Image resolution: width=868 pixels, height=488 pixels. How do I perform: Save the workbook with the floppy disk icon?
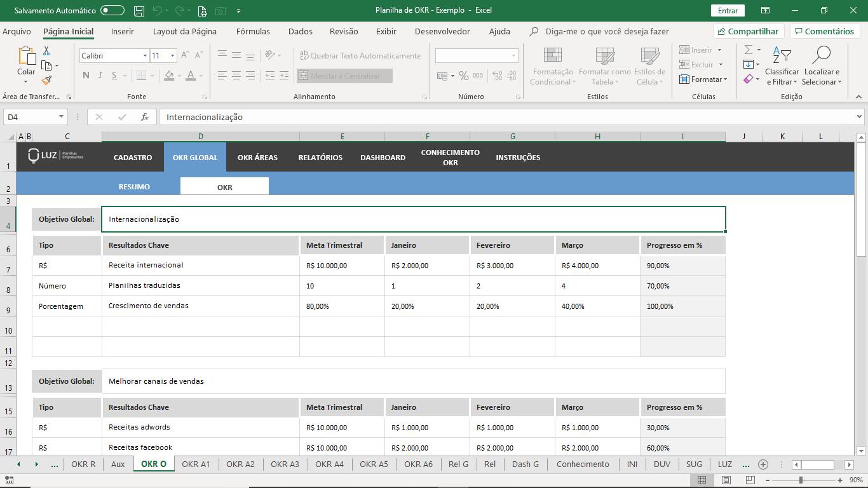pos(139,11)
